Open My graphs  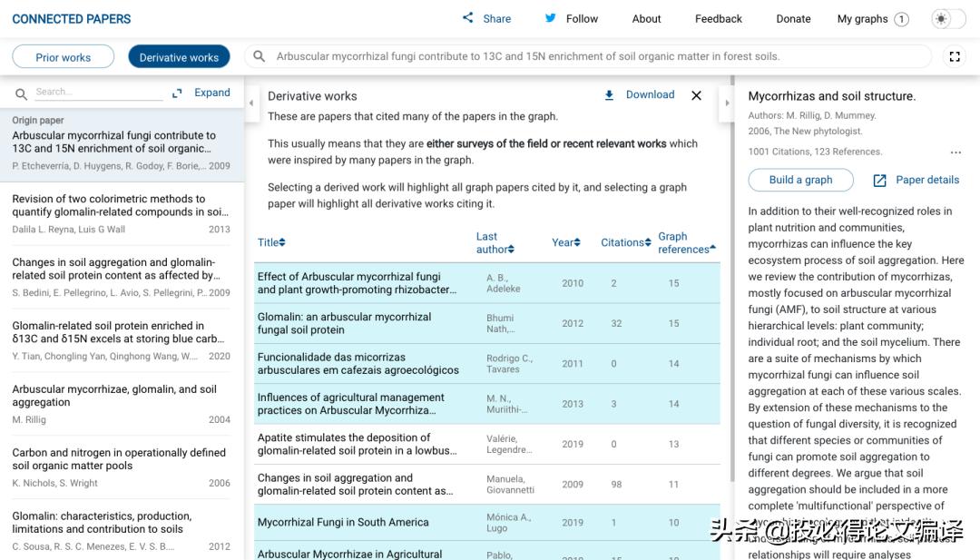(x=863, y=19)
